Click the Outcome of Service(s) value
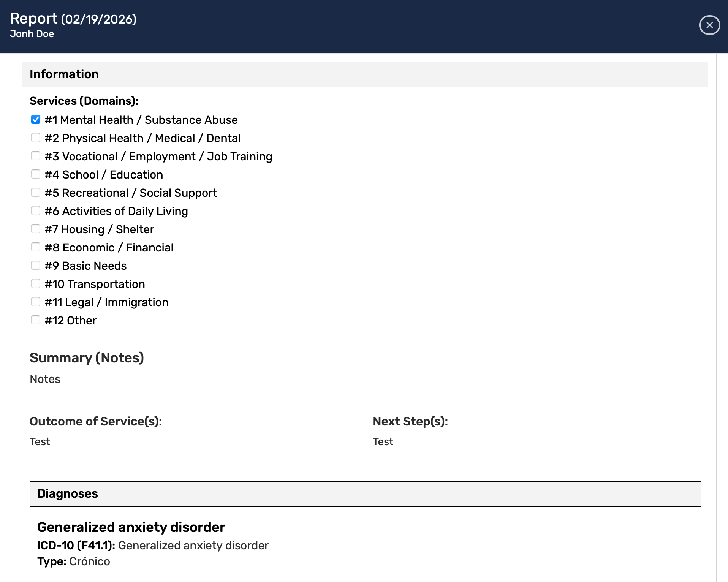The width and height of the screenshot is (728, 582). point(40,441)
